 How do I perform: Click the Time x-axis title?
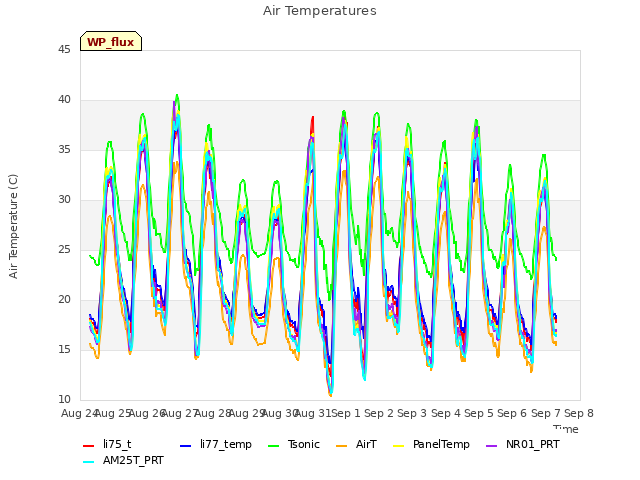(566, 429)
